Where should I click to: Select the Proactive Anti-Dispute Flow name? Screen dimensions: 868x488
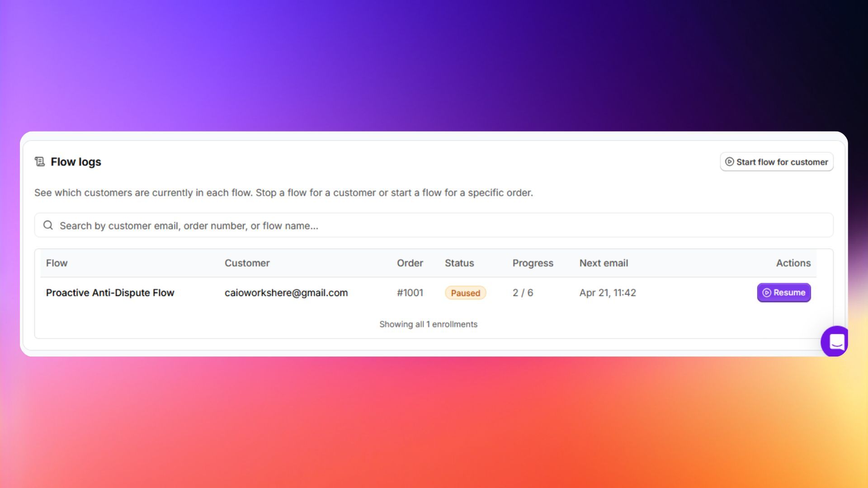[x=110, y=293]
